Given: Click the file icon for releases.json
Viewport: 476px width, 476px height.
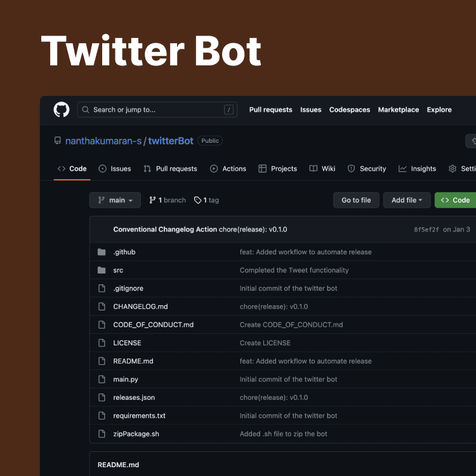Looking at the screenshot, I should tap(102, 398).
